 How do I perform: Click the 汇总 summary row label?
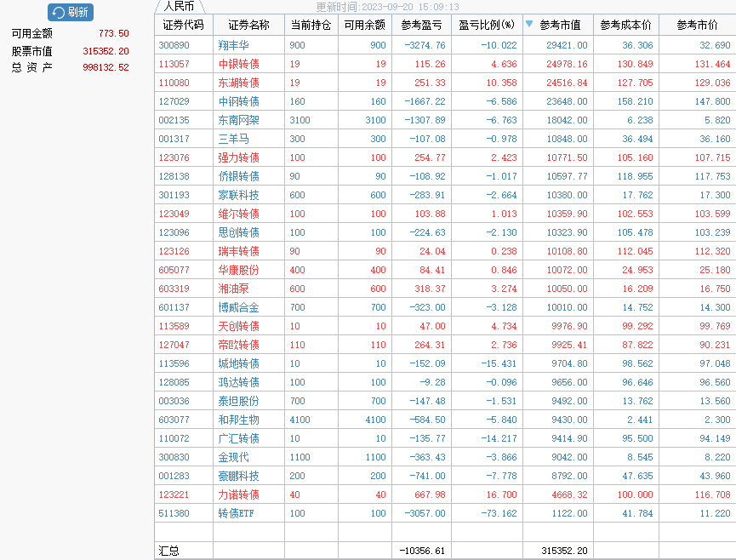169,551
